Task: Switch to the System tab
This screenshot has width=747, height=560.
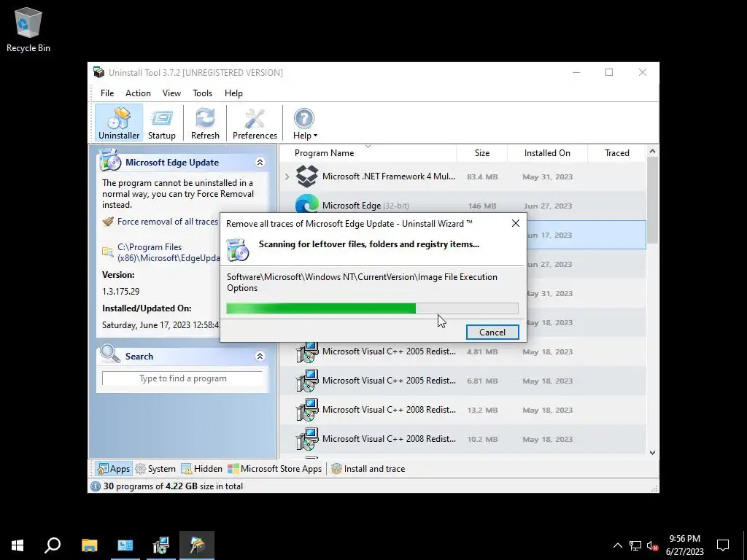Action: pos(155,469)
